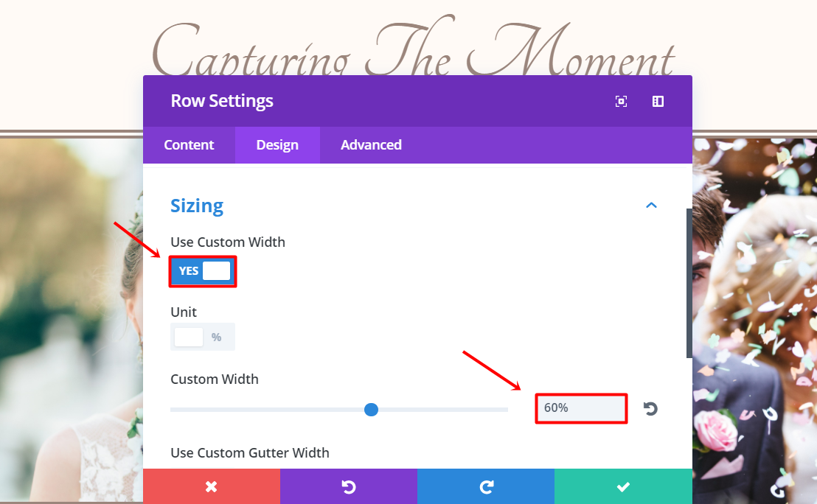The width and height of the screenshot is (817, 504).
Task: Click the Custom Width slider handle
Action: tap(372, 410)
